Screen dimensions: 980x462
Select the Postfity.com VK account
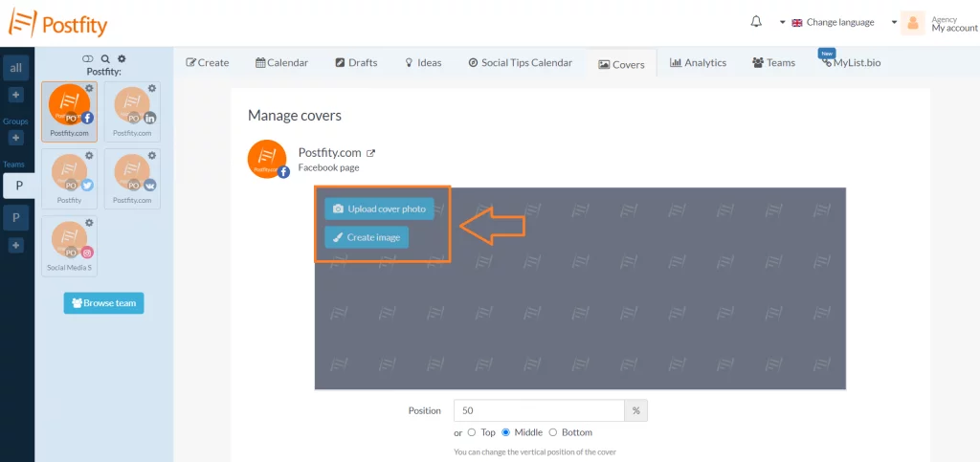click(x=132, y=179)
